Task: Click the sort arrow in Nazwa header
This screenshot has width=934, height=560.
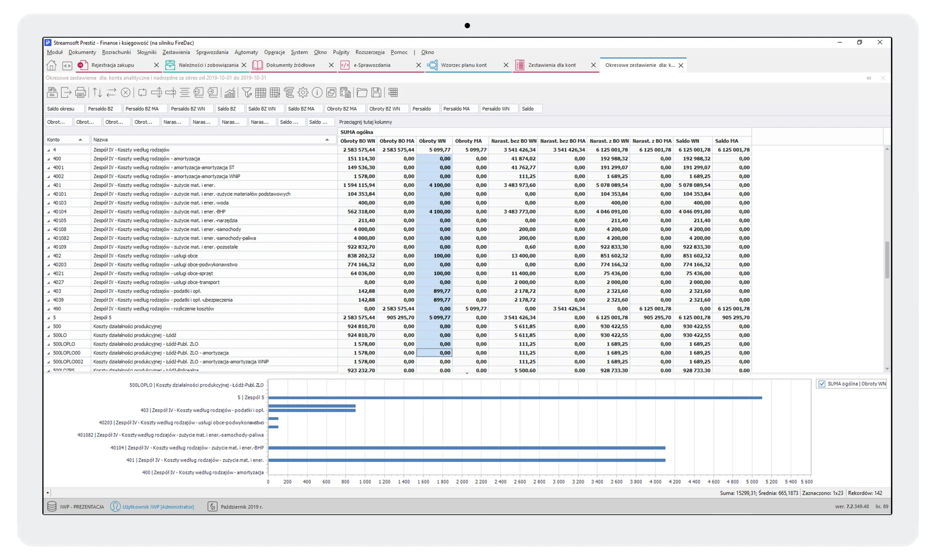Action: pyautogui.click(x=327, y=140)
